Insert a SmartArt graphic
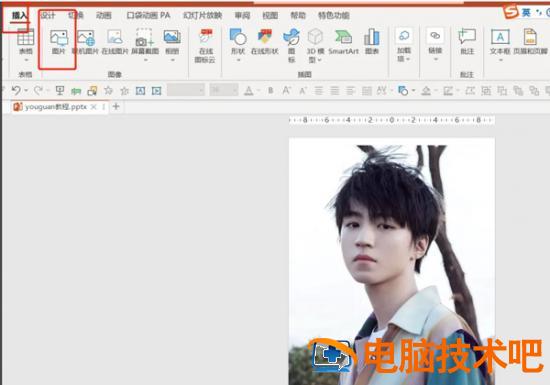This screenshot has height=385, width=550. coord(343,42)
